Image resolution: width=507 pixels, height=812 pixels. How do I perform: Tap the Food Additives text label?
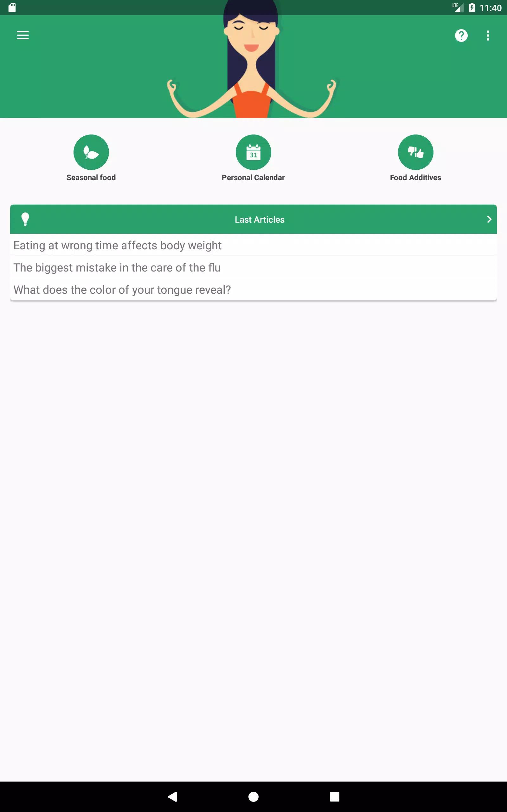pyautogui.click(x=415, y=178)
